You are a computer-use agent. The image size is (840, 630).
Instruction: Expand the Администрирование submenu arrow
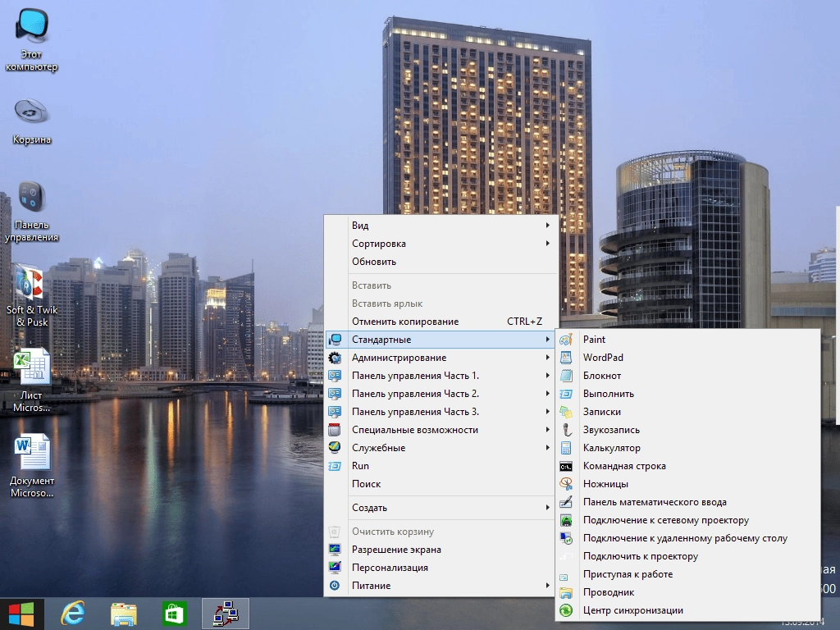pyautogui.click(x=547, y=358)
